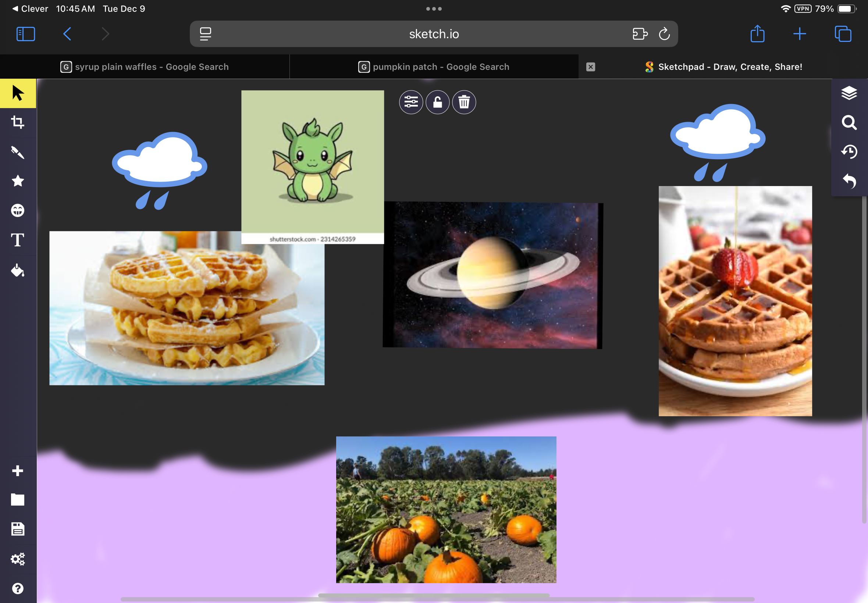Delete selected layer with trash button
Screen dimensions: 868x603
click(464, 102)
